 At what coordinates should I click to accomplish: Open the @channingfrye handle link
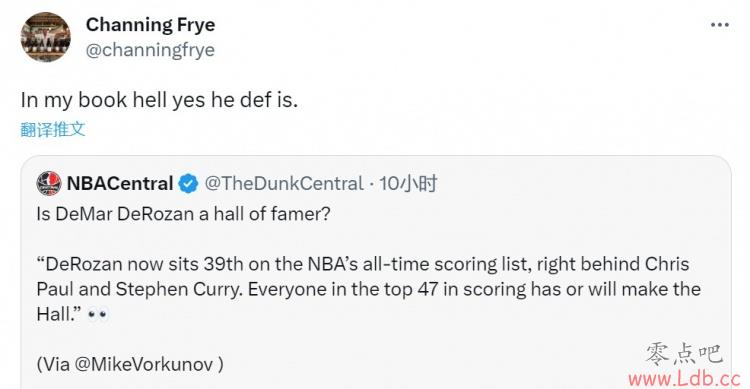[x=150, y=50]
